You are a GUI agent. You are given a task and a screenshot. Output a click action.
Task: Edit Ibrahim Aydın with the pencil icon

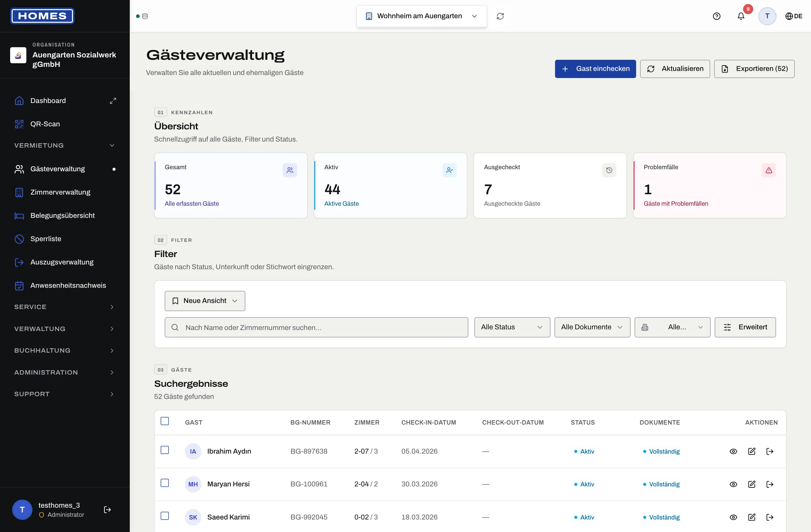[752, 451]
